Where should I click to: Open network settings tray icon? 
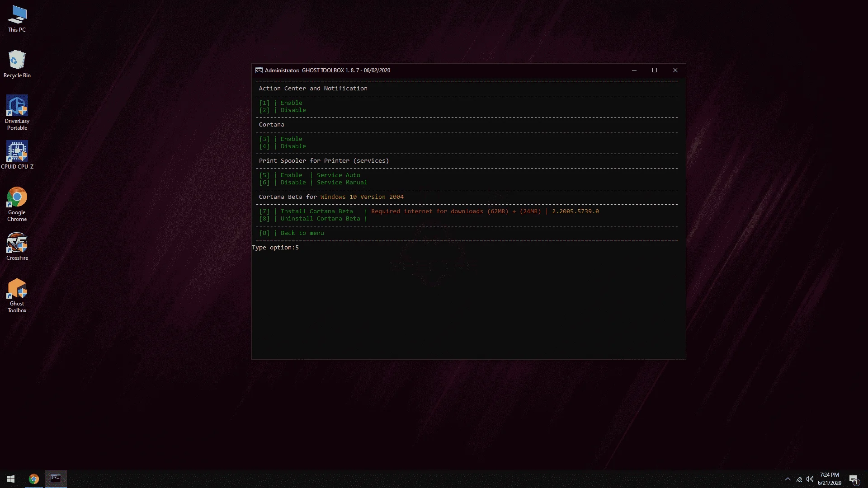coord(799,479)
